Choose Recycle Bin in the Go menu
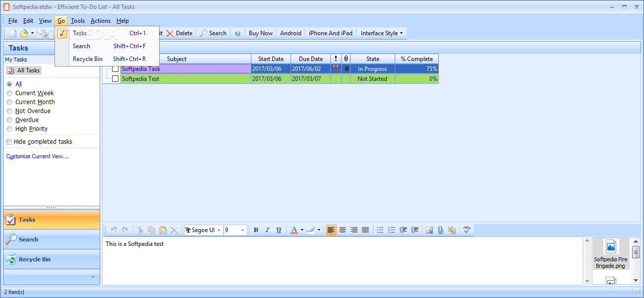644x298 pixels. (x=107, y=59)
